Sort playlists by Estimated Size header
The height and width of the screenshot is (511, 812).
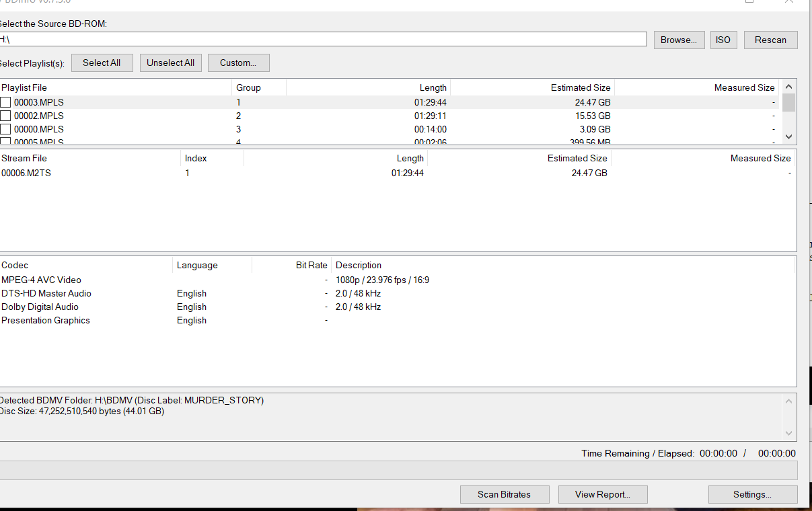tap(532, 87)
